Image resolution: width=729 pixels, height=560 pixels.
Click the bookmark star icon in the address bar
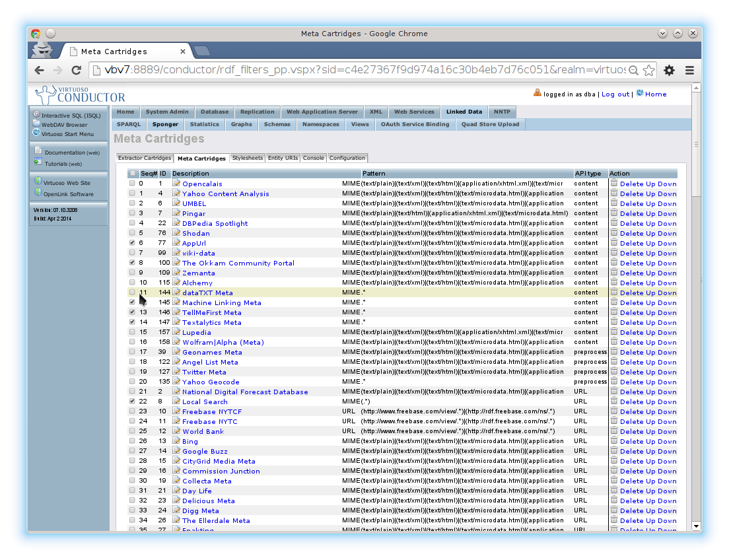(648, 70)
